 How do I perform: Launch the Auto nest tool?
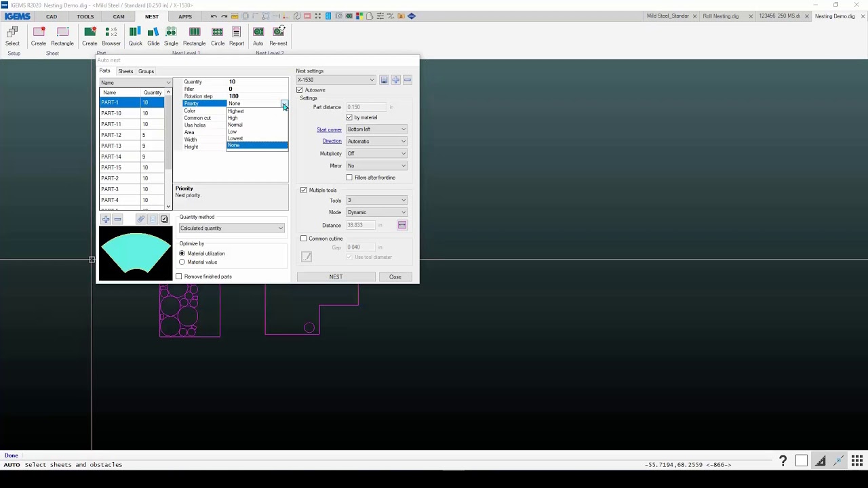tap(258, 36)
